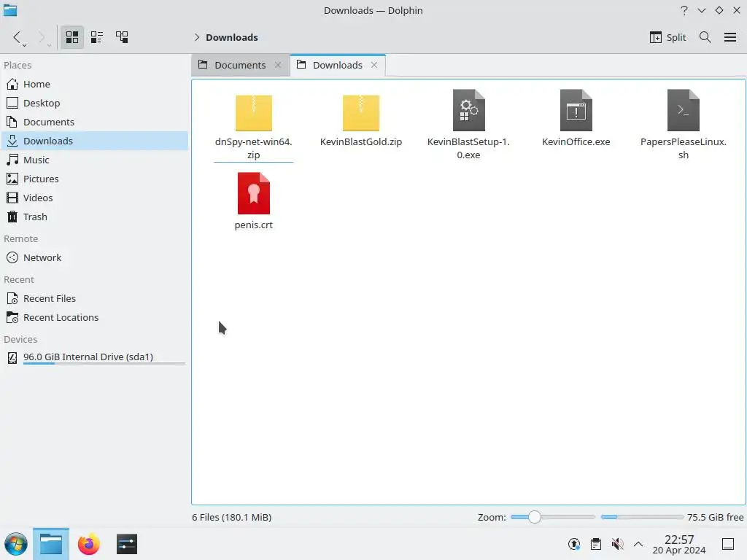Image resolution: width=747 pixels, height=560 pixels.
Task: Go back with the back arrow
Action: point(18,37)
